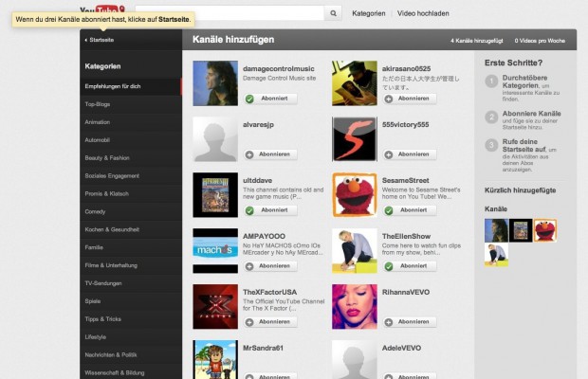This screenshot has width=588, height=379.
Task: Open akirasano0525 channel thumbnail
Action: point(355,83)
